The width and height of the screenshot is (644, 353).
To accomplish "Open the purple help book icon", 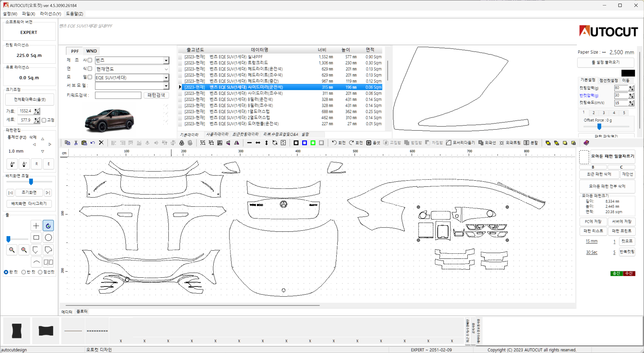I will (x=586, y=143).
